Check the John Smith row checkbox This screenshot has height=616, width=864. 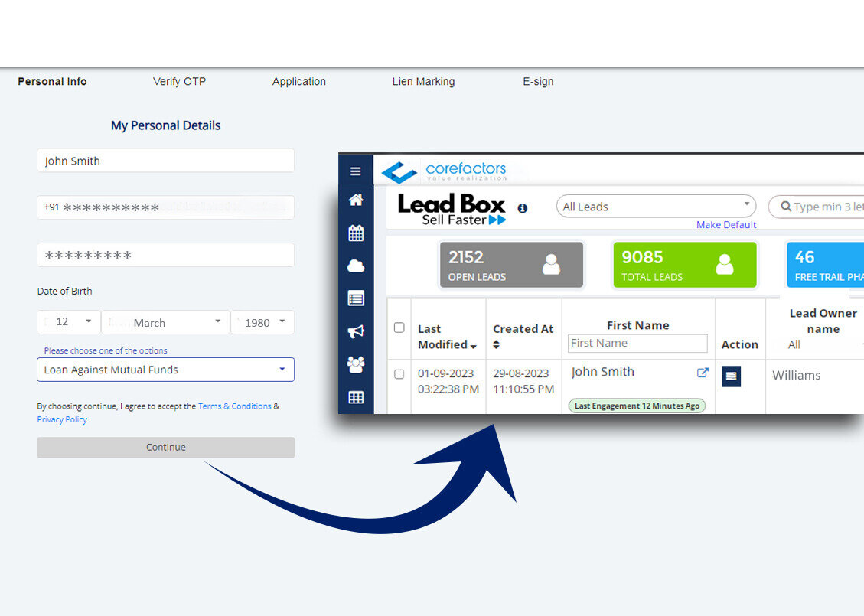399,374
